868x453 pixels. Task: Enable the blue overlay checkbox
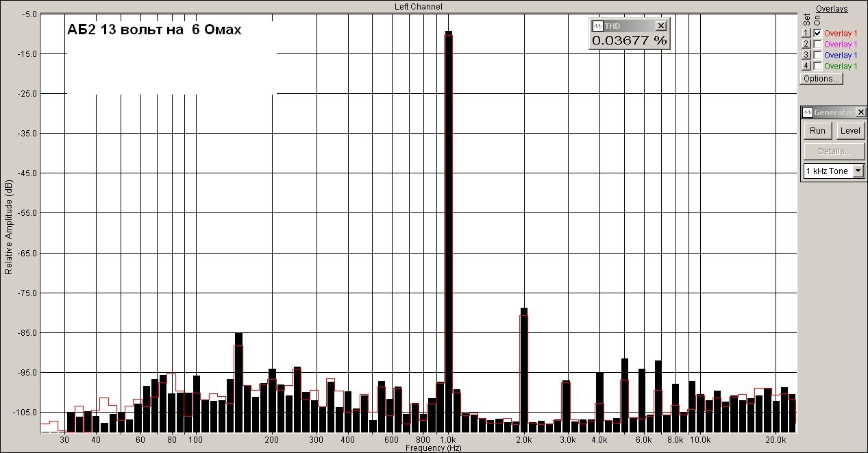[x=817, y=55]
